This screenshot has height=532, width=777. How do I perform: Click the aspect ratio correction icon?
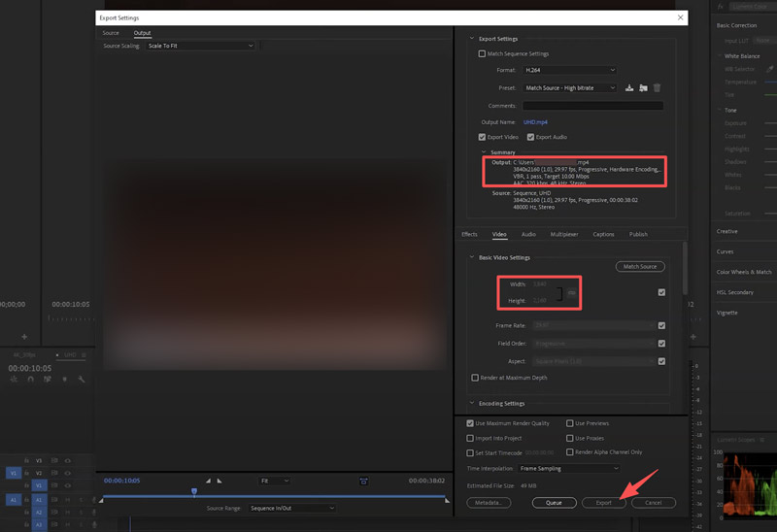pyautogui.click(x=363, y=481)
